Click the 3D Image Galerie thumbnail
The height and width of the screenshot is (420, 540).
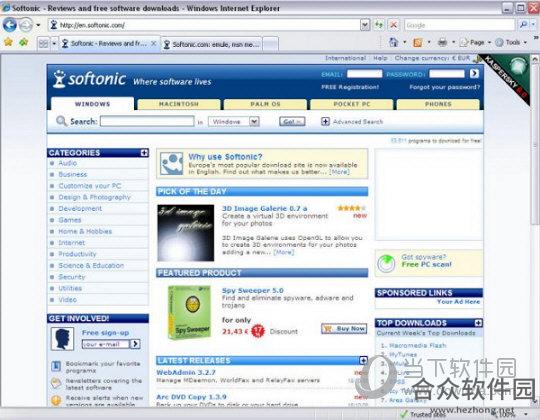pos(186,233)
